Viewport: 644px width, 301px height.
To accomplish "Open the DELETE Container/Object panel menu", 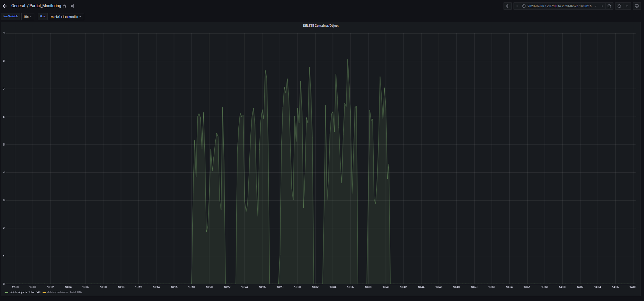I will [320, 26].
